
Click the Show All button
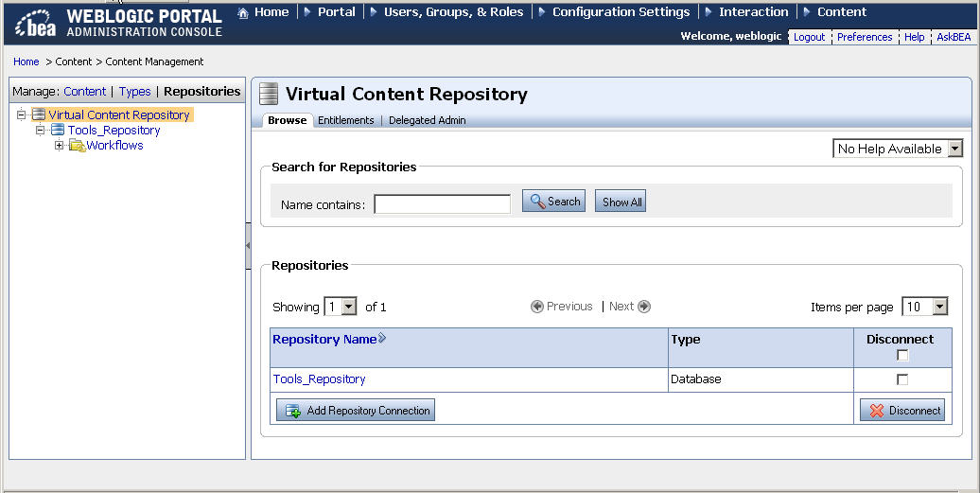click(x=620, y=202)
